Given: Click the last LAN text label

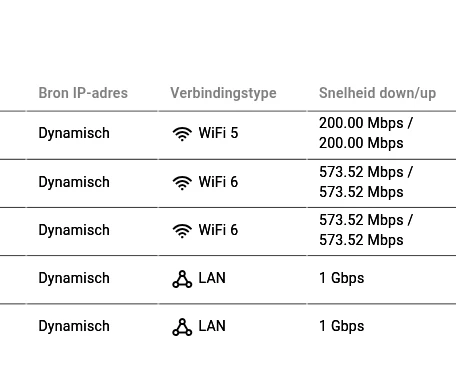Looking at the screenshot, I should tap(212, 326).
